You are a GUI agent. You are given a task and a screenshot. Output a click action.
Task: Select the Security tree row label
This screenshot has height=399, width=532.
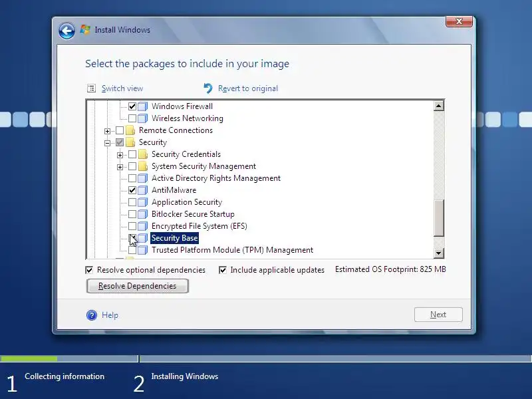153,142
